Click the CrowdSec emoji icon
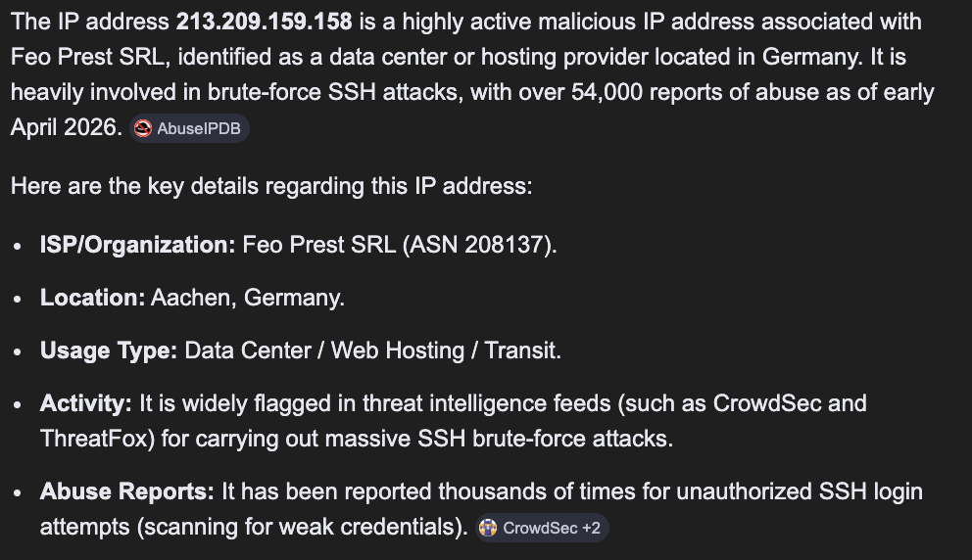This screenshot has width=972, height=560. tap(489, 528)
